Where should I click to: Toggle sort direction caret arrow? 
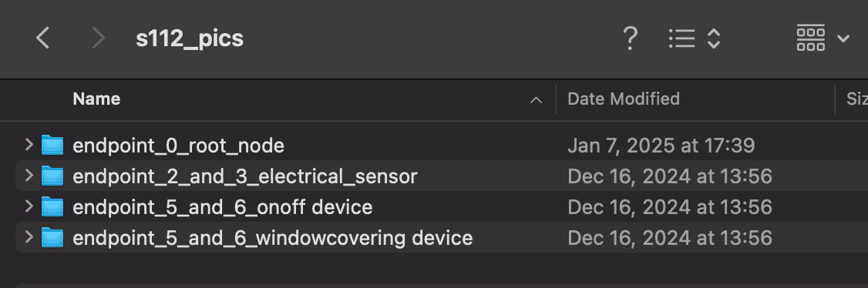536,100
